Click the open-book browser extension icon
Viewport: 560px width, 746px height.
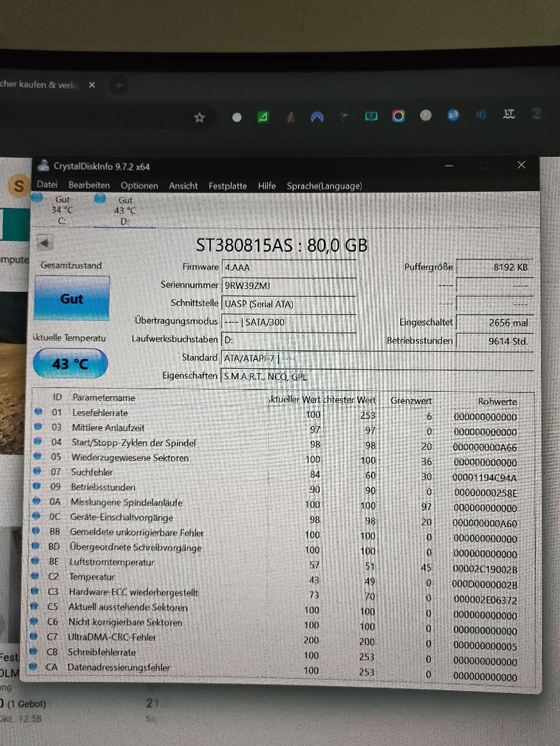click(371, 116)
